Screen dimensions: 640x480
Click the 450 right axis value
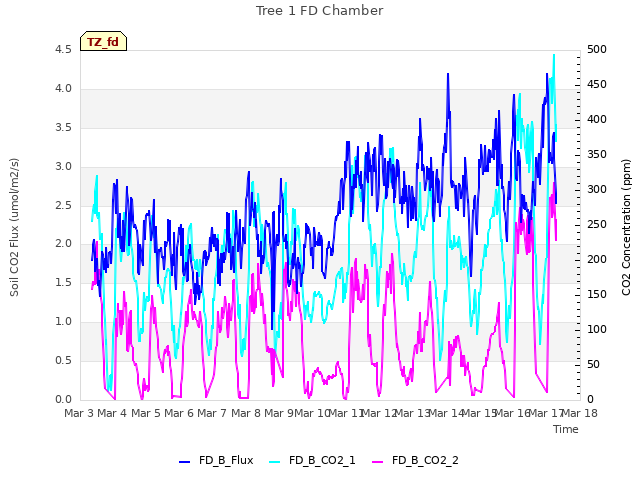(x=597, y=85)
